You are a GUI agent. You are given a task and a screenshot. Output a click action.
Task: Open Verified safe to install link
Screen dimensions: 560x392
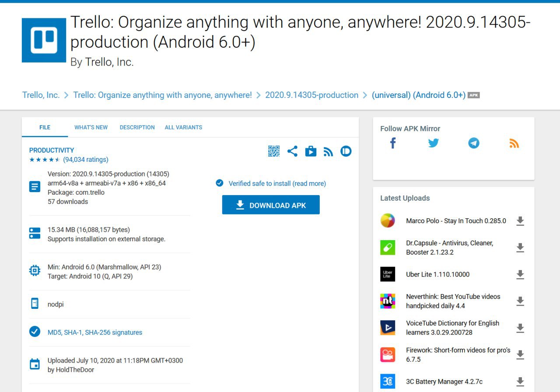coord(277,183)
